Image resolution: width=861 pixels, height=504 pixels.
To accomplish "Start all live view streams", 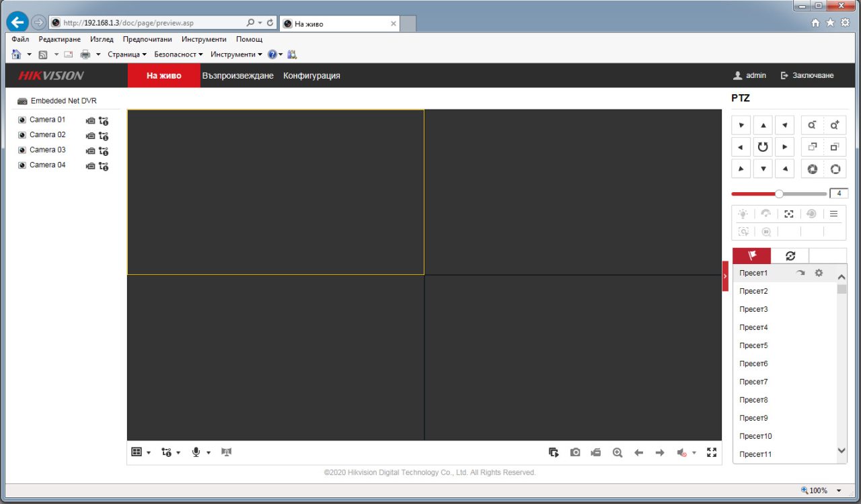I will (554, 453).
